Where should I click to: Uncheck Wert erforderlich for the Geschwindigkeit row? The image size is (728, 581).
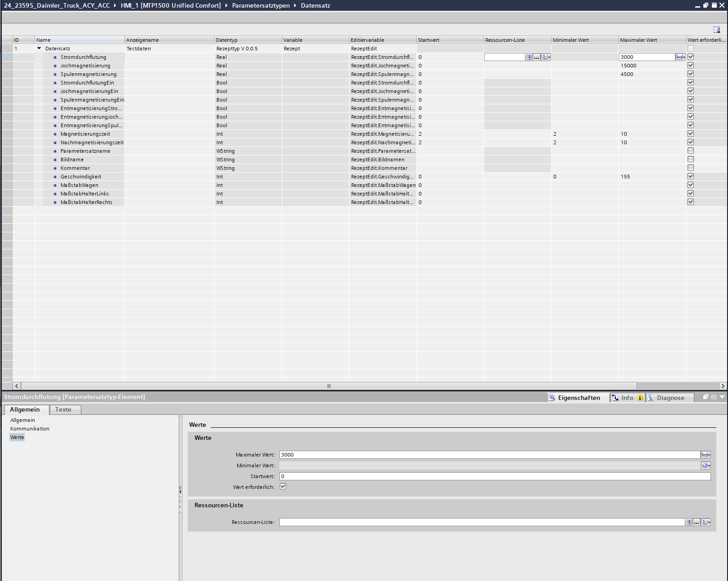click(691, 177)
